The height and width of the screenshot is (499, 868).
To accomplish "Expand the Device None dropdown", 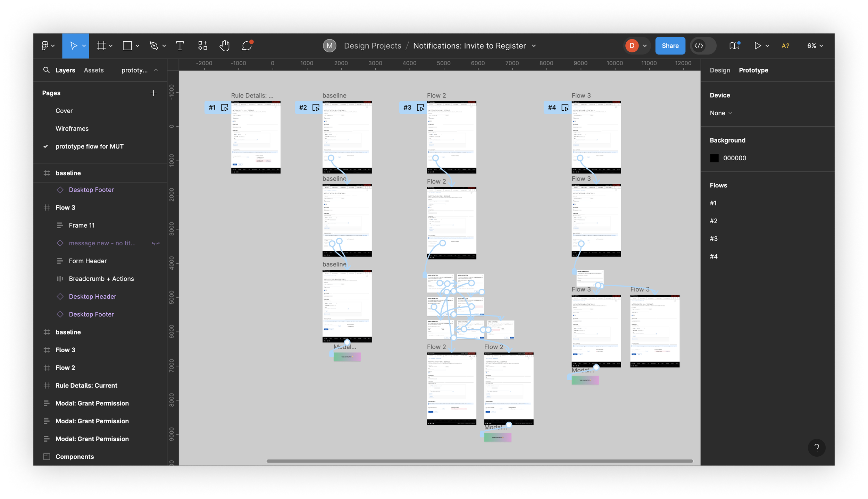I will pyautogui.click(x=721, y=113).
